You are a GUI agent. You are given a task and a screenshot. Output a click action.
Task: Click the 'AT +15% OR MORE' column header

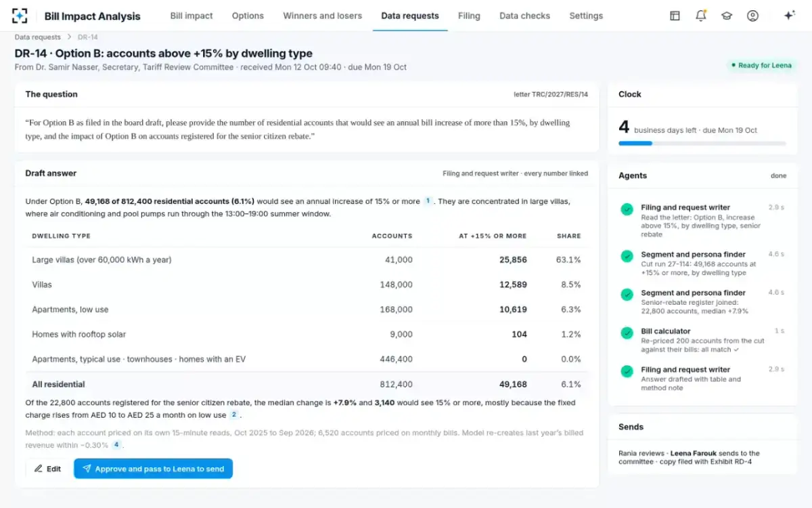pos(493,236)
